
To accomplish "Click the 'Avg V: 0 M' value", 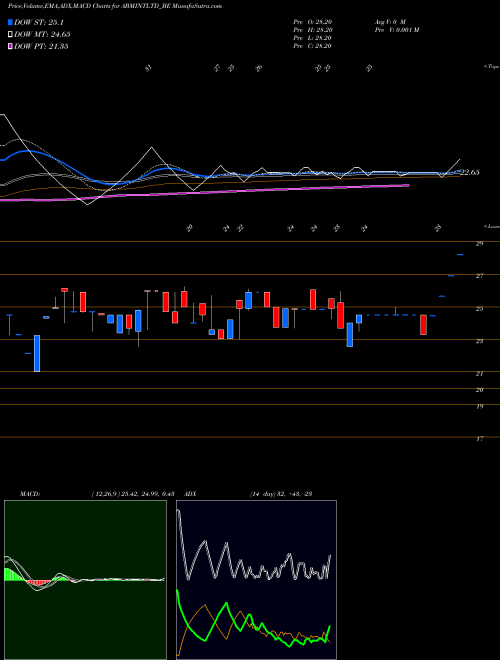I will click(x=390, y=22).
